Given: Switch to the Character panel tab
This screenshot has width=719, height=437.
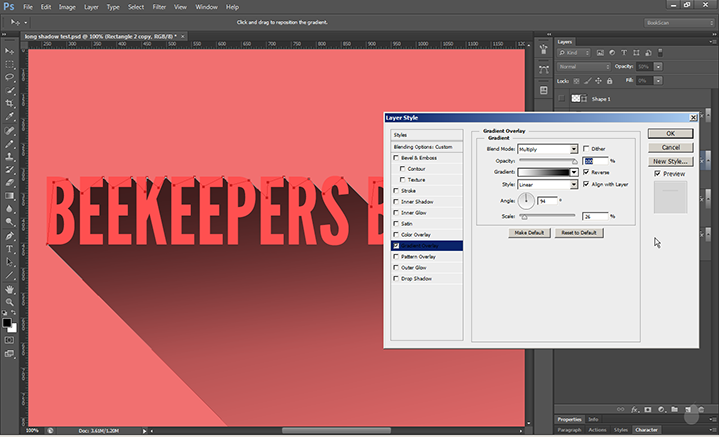Looking at the screenshot, I should coord(646,429).
